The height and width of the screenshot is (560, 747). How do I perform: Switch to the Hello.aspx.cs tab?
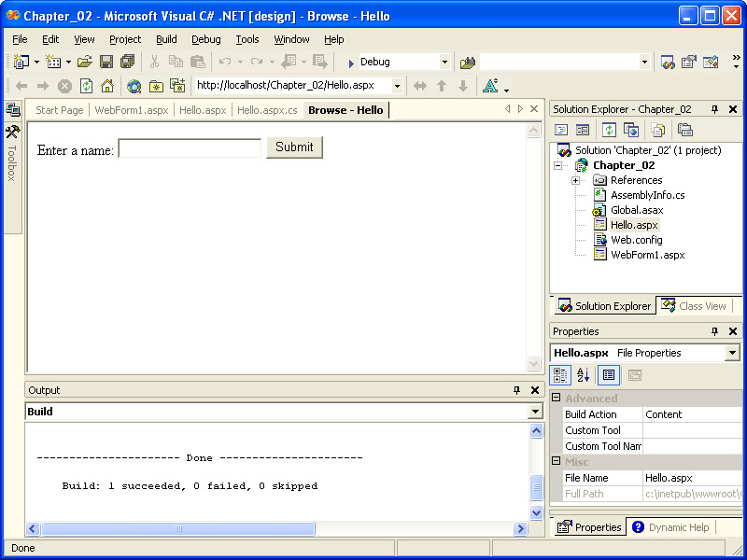(x=267, y=110)
